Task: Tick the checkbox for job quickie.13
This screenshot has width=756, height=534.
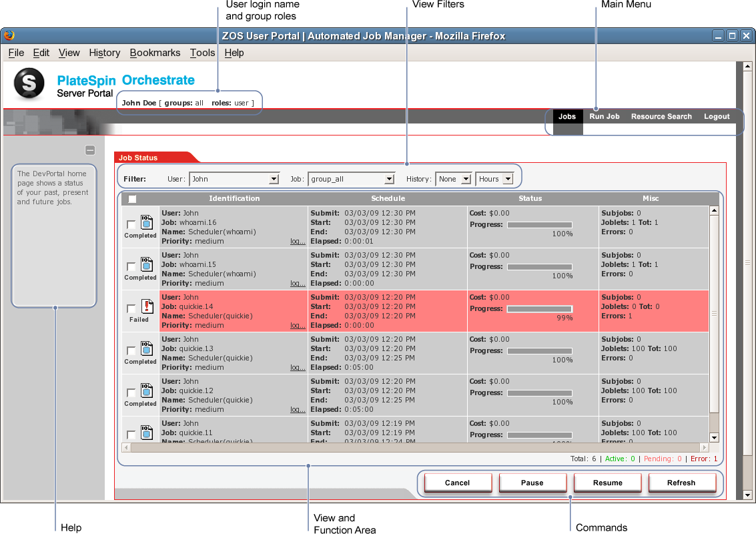Action: pos(131,350)
